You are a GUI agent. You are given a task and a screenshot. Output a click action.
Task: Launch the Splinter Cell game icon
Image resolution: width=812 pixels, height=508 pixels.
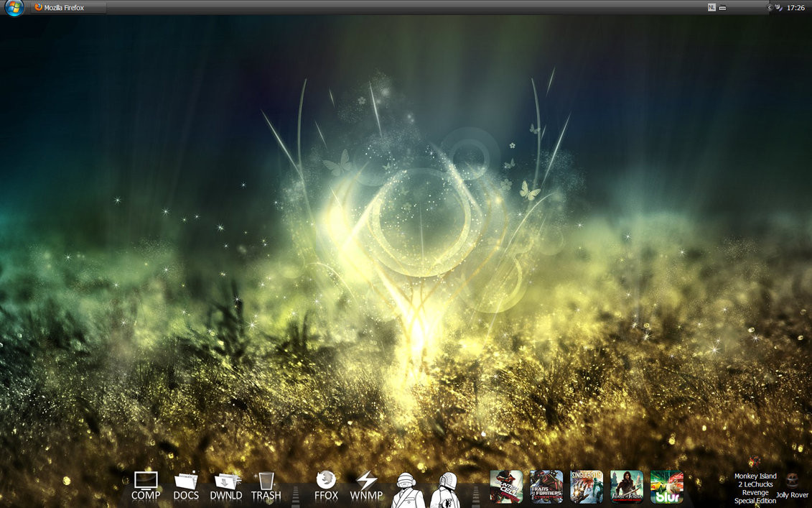pyautogui.click(x=506, y=486)
